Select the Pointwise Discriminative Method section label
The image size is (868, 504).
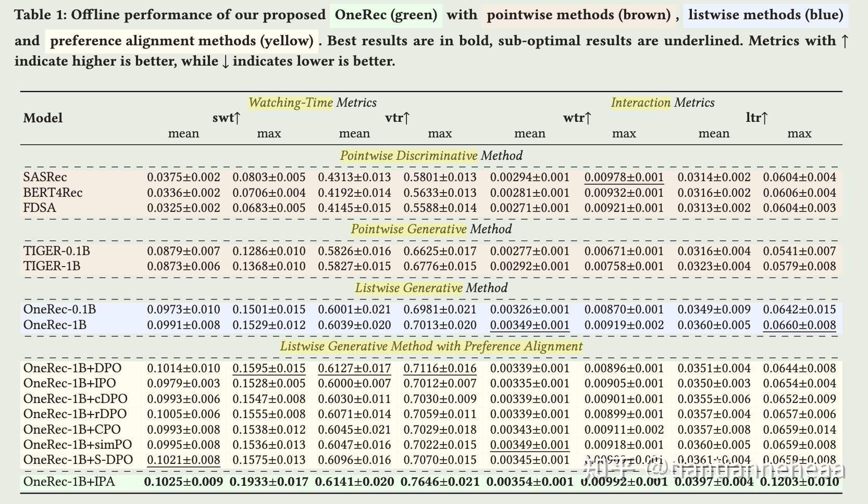431,156
